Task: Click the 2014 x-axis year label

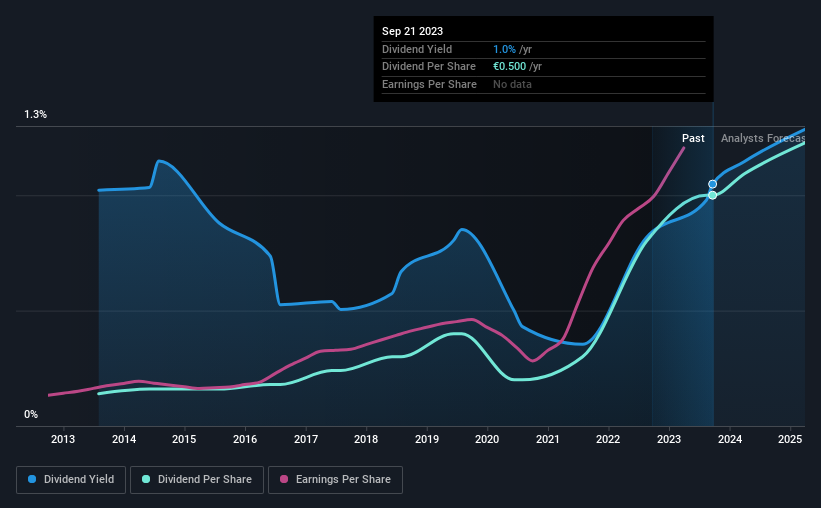Action: [x=124, y=439]
